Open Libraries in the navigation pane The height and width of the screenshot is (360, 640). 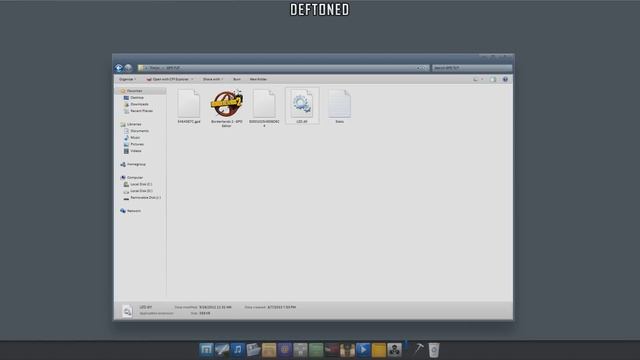pos(133,124)
